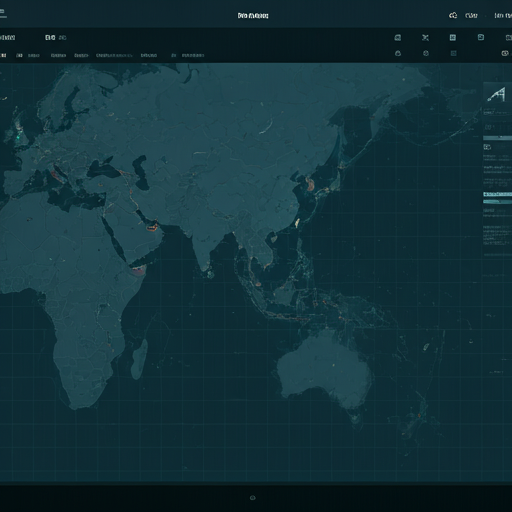Click first square icon left of crossed-arrows
This screenshot has height=512, width=512.
(x=398, y=38)
